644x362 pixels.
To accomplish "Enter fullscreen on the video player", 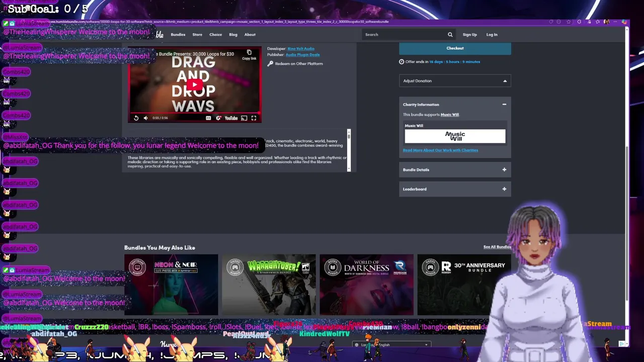I will tap(254, 118).
